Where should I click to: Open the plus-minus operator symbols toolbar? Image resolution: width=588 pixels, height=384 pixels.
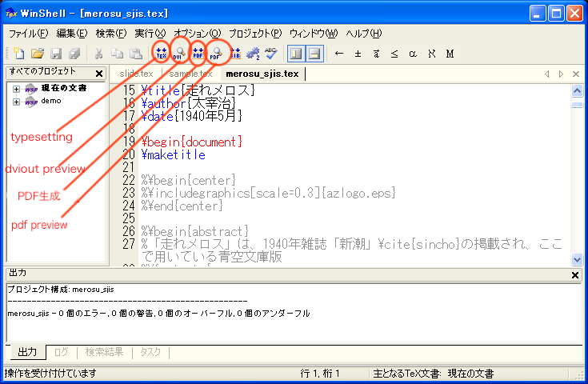click(x=358, y=54)
